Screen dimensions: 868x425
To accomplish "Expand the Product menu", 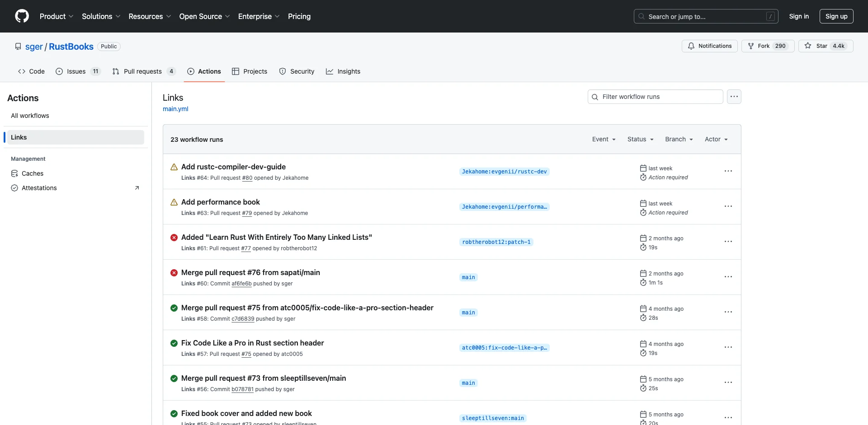I will [x=57, y=16].
